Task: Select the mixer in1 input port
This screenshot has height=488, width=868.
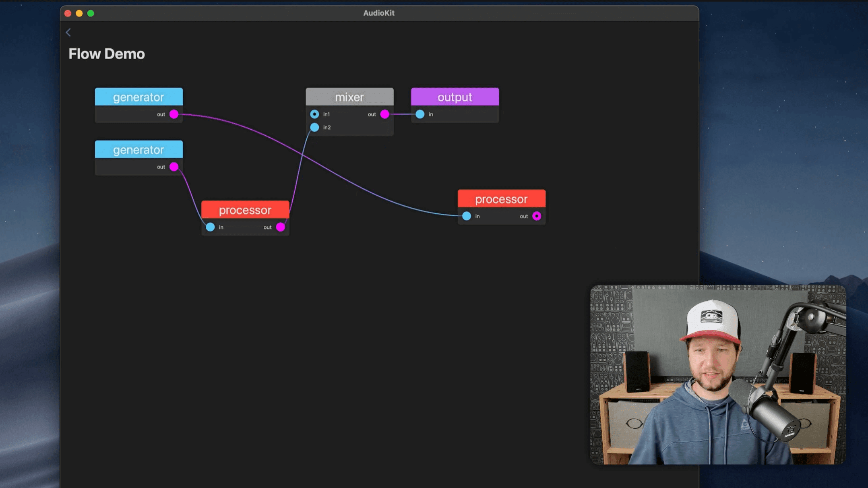Action: point(314,114)
